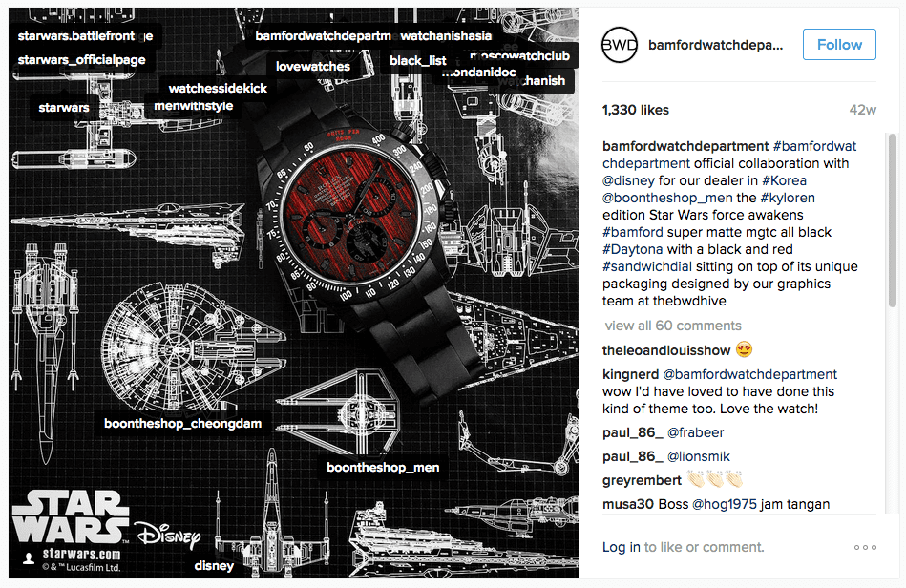Click the watchessidekick photo tag
This screenshot has width=906, height=588.
point(218,89)
